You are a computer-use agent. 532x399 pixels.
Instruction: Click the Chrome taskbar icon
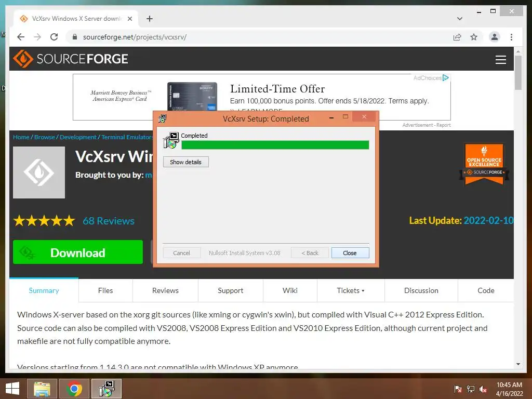point(74,389)
